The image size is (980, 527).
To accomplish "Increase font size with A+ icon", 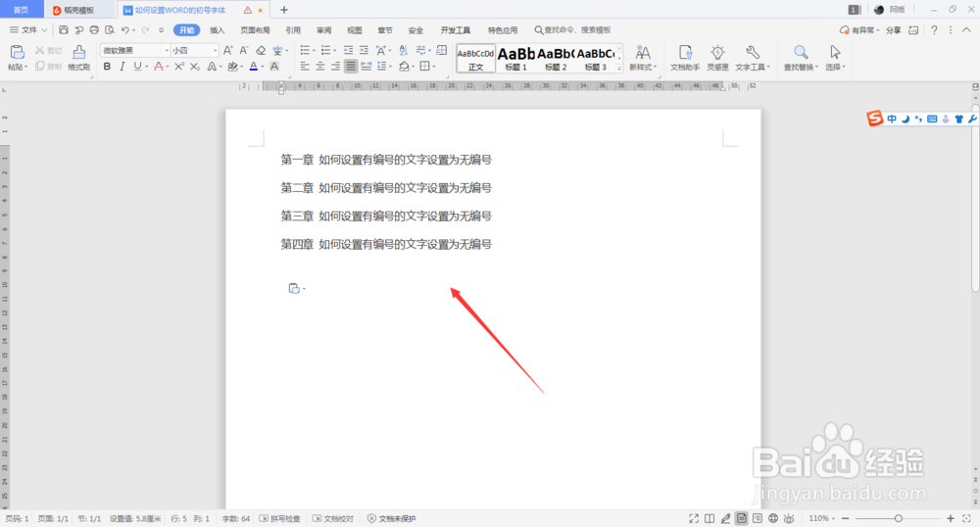I will click(228, 51).
